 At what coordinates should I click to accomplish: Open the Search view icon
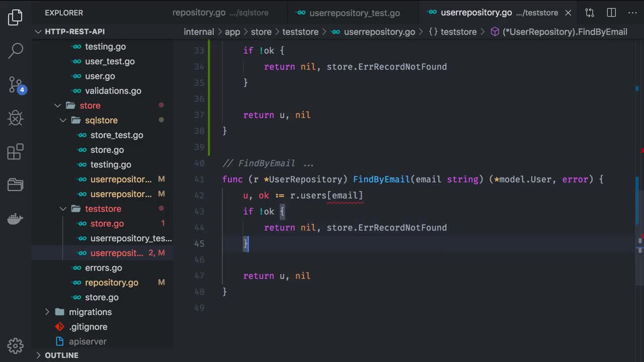click(x=15, y=50)
